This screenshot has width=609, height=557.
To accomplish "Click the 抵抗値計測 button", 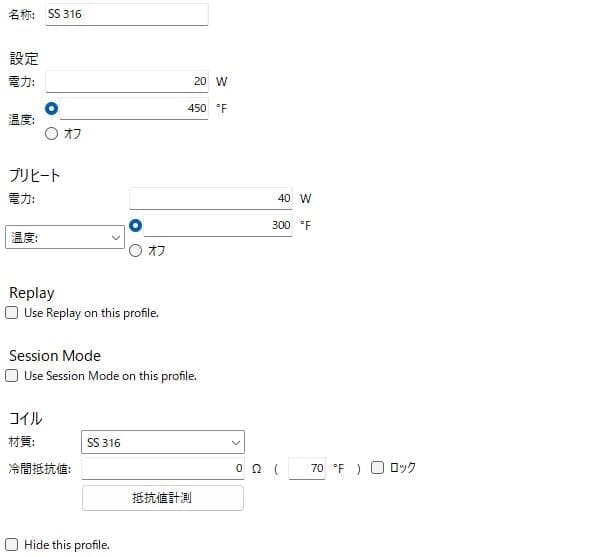I will (x=163, y=498).
